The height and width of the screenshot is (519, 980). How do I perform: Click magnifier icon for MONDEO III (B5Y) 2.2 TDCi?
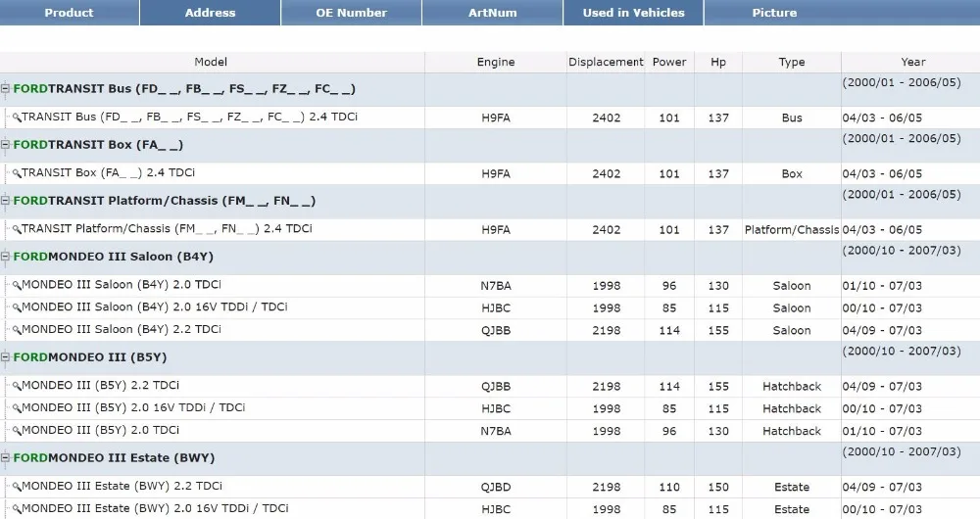tap(17, 386)
